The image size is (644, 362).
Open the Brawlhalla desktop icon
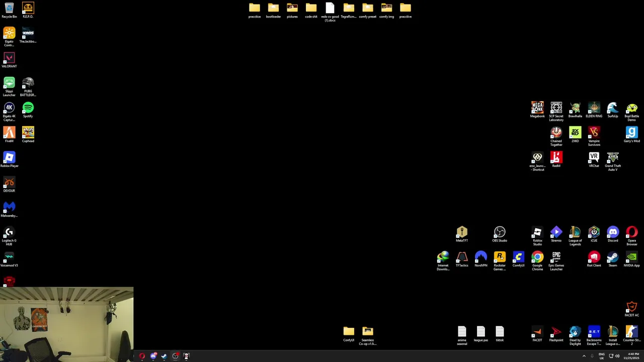click(x=575, y=110)
